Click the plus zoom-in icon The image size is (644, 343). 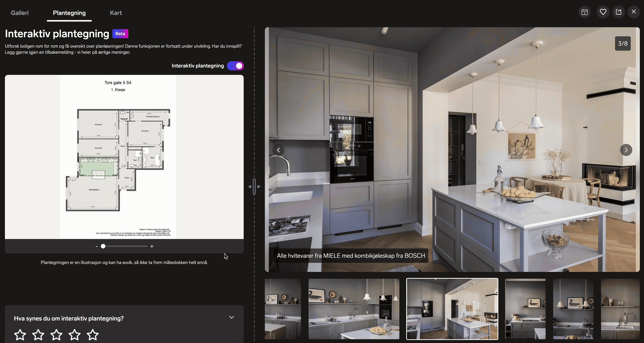(152, 246)
